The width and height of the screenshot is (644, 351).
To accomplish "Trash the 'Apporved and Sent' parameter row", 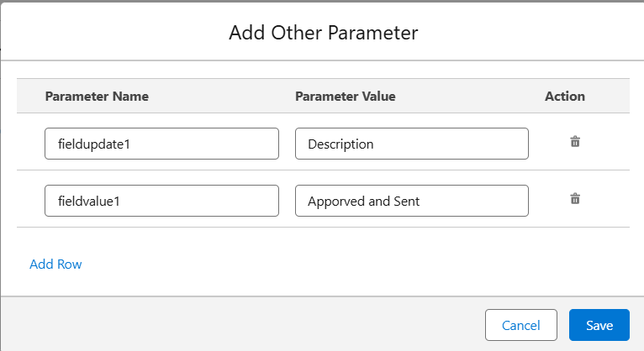I will (575, 199).
